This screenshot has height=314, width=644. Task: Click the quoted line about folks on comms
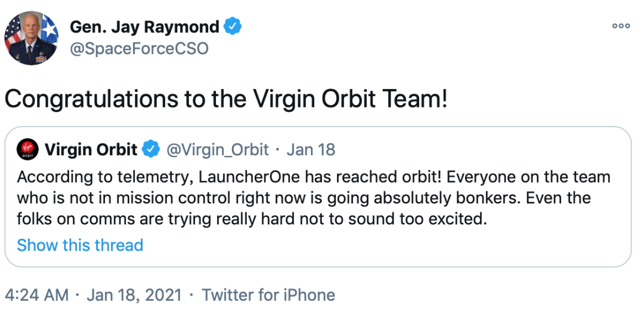(x=252, y=219)
